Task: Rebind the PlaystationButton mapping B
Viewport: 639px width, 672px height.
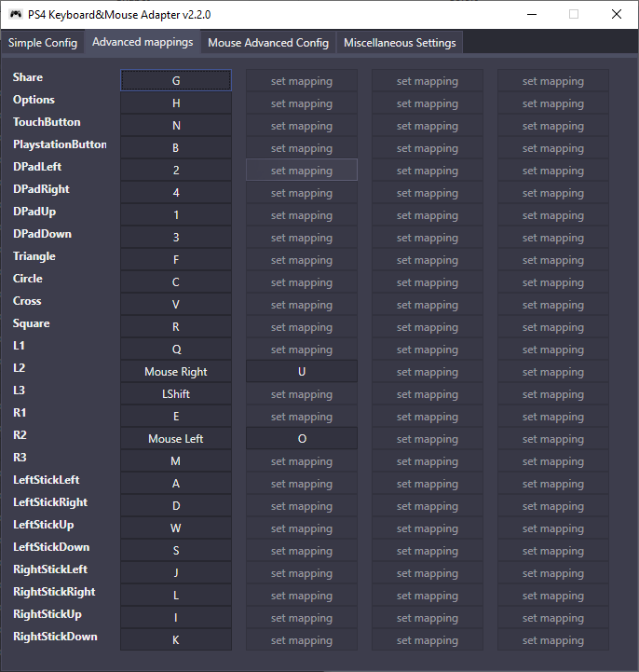Action: pos(176,147)
